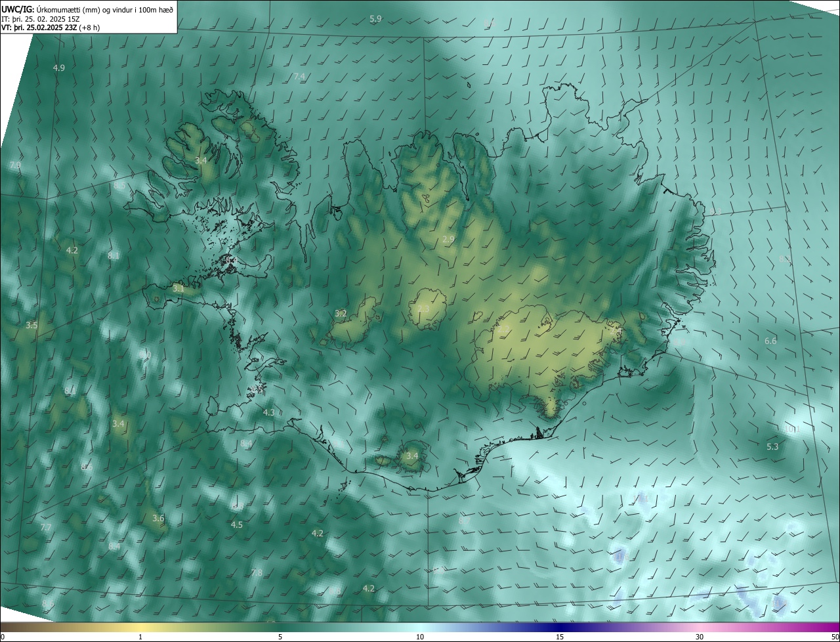Click the 8.7 value label

pos(465,521)
